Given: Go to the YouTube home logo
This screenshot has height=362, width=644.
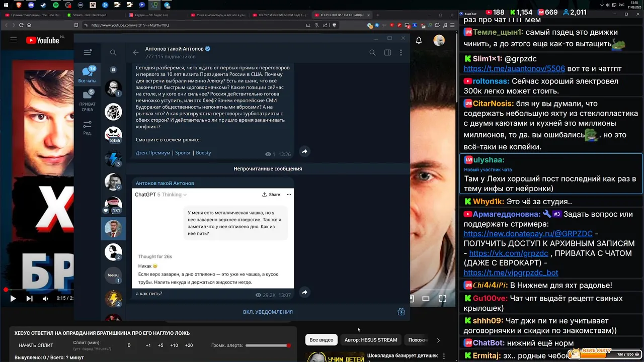Looking at the screenshot, I should coord(42,40).
